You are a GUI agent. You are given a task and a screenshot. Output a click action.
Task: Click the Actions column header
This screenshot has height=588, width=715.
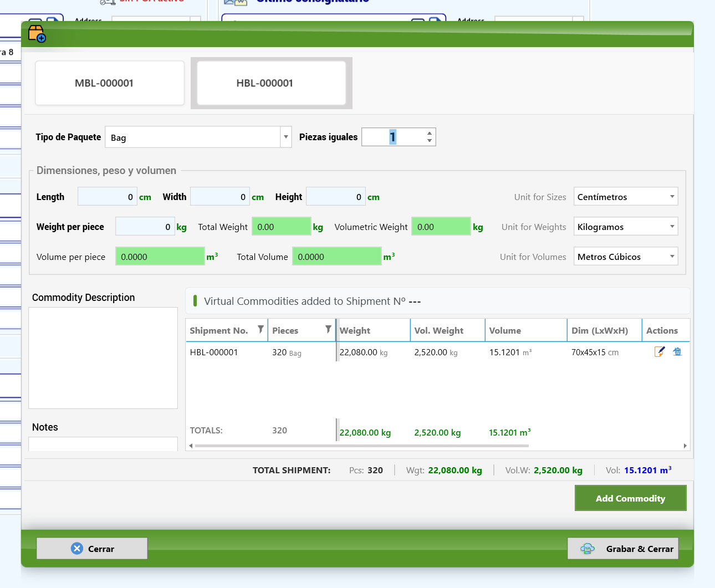[666, 330]
